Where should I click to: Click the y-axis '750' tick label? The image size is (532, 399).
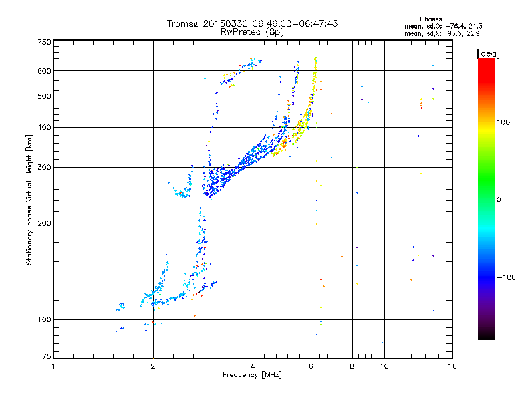[x=44, y=42]
